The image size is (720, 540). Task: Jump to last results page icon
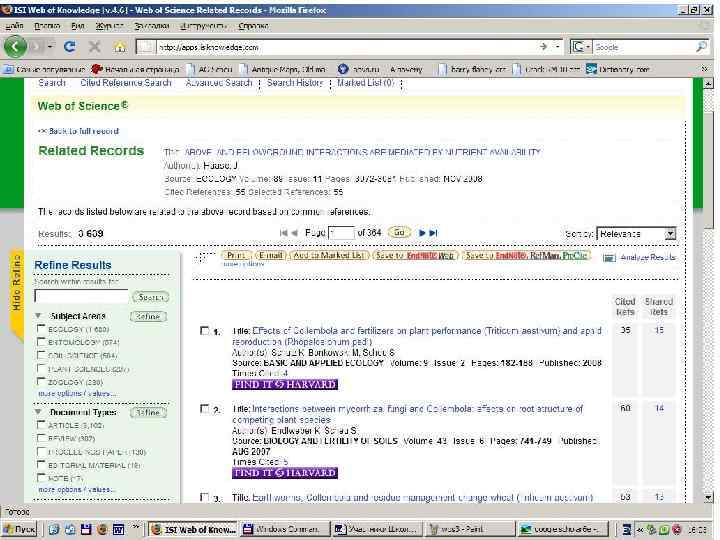433,233
